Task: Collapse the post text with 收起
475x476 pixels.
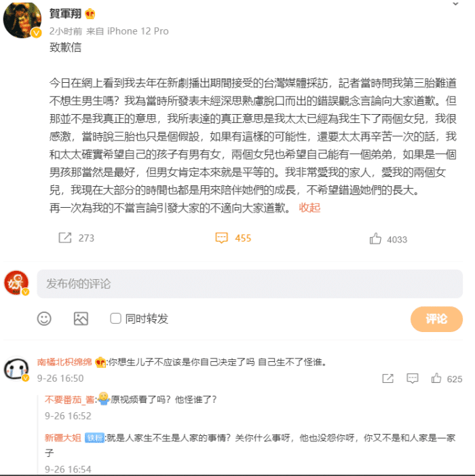Action: (x=309, y=208)
